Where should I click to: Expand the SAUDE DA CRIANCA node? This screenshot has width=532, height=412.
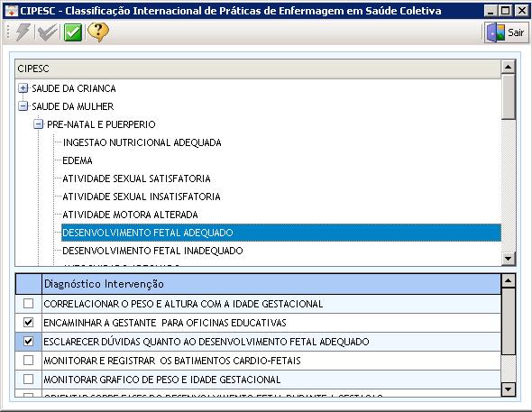tap(23, 88)
